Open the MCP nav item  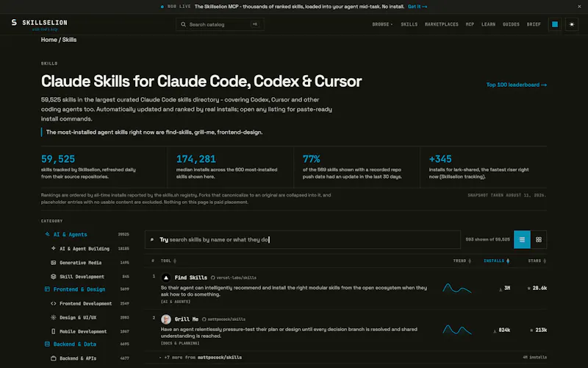(470, 24)
